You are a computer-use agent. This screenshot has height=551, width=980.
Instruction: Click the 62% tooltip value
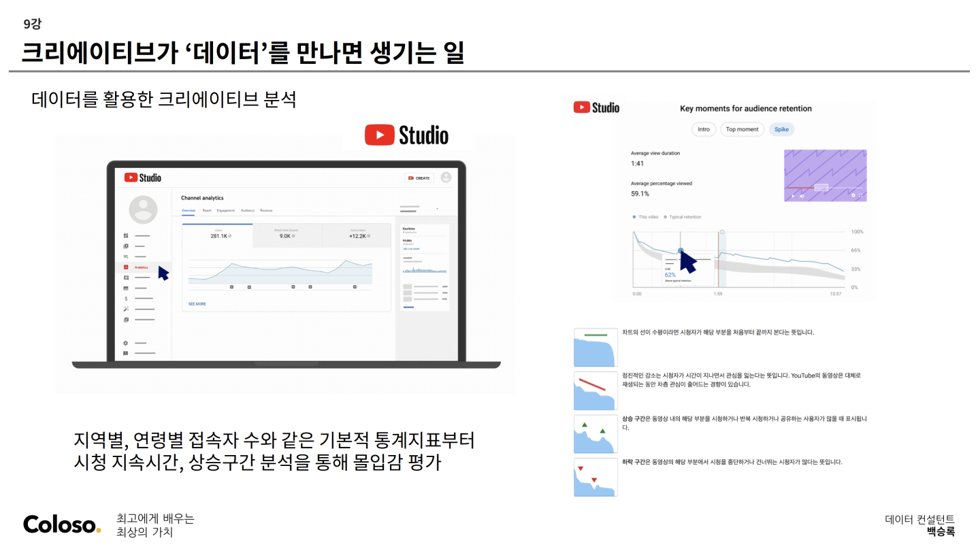(x=670, y=275)
